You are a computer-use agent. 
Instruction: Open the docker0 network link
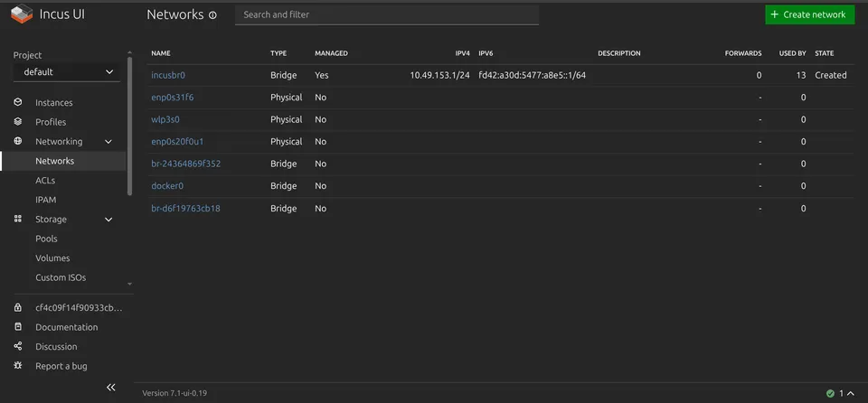point(167,186)
